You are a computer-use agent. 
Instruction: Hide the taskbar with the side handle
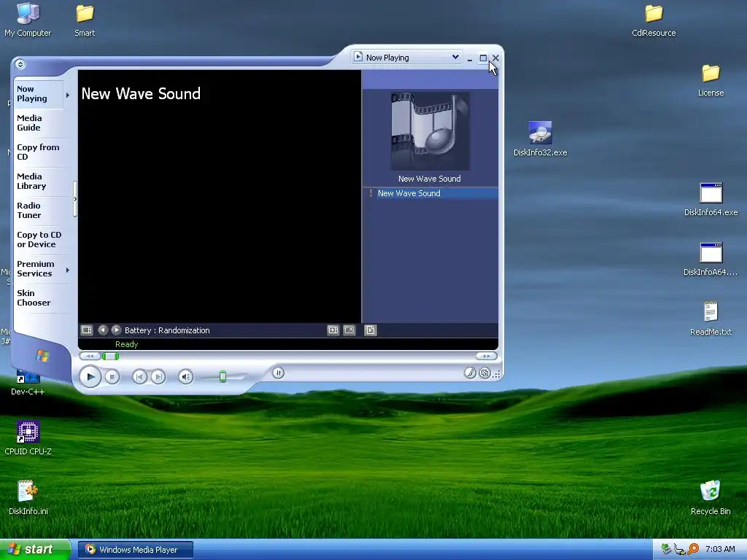[x=75, y=199]
